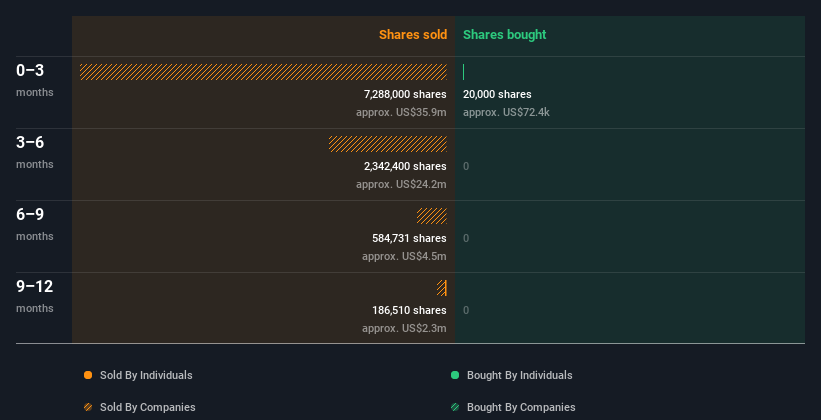Click the 20,000 shares bought value

point(497,94)
